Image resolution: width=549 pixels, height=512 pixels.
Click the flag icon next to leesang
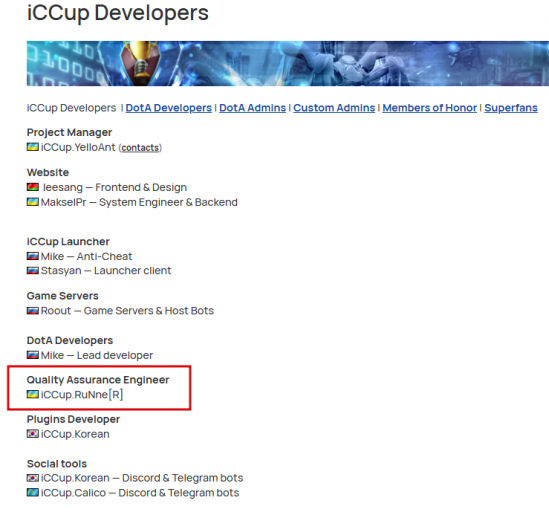(x=33, y=187)
